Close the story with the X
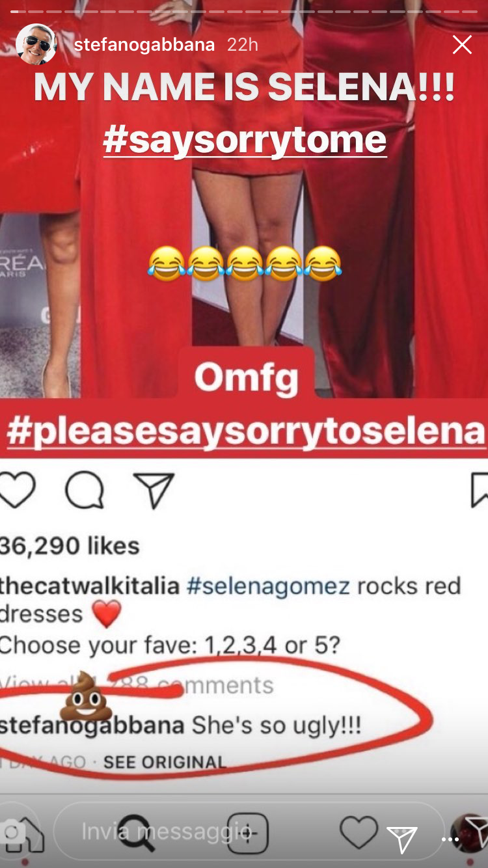488x868 pixels. 462,44
